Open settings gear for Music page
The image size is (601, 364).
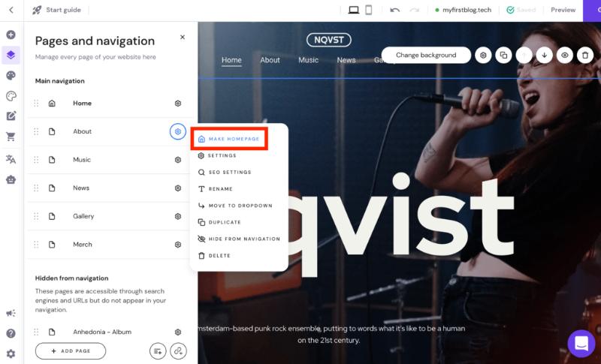coord(178,160)
